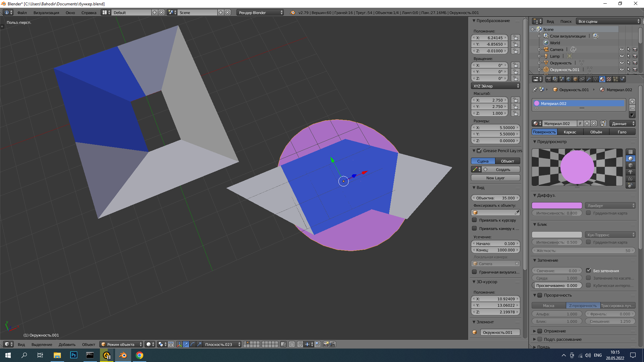Enable the Прозрачность checkbox

(x=540, y=295)
